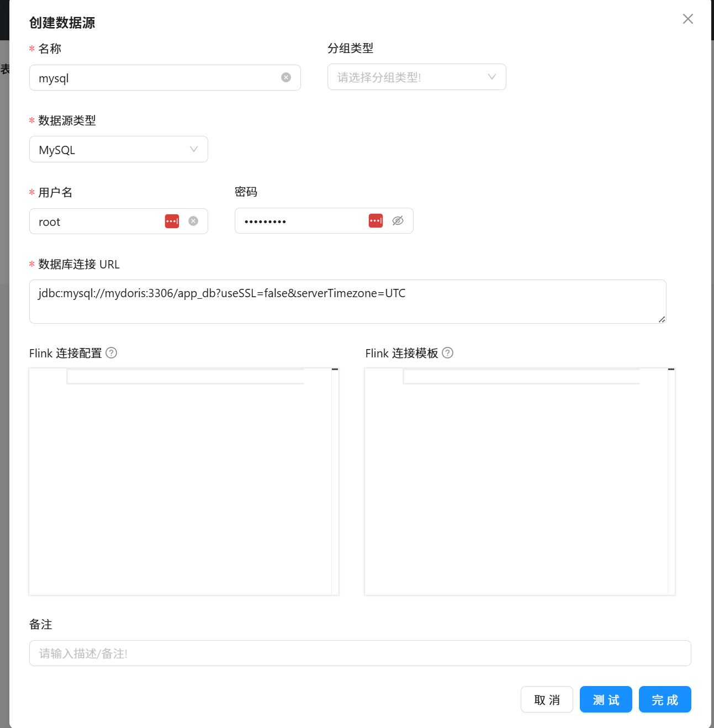Click inside the mysql name input
The height and width of the screenshot is (728, 714).
point(138,77)
